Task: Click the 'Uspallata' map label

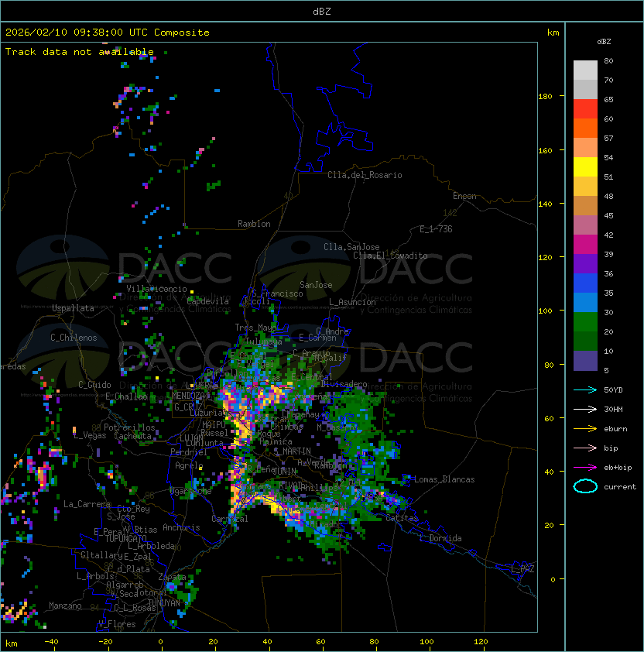Action: point(73,308)
